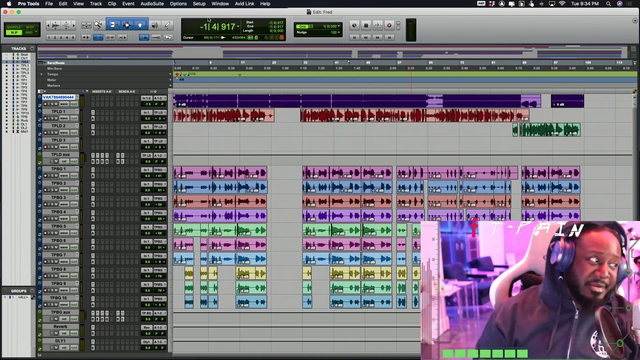Click the Play transport button
This screenshot has width=640, height=360.
pos(378,25)
